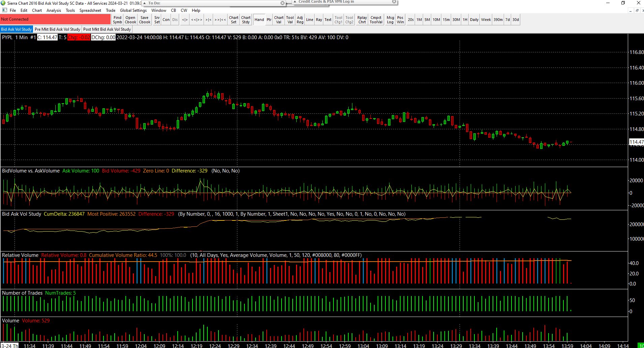Viewport: 644px width, 348px height.
Task: Open Chart Set settings
Action: click(x=234, y=20)
